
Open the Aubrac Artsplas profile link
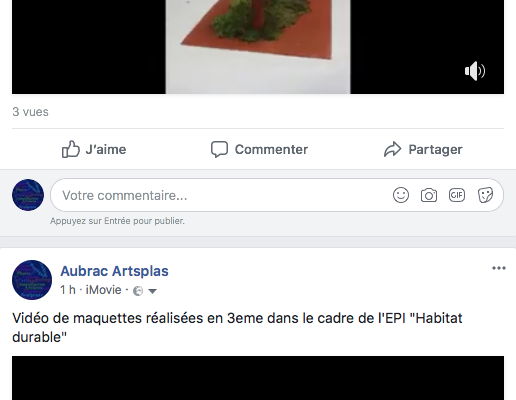pyautogui.click(x=114, y=271)
